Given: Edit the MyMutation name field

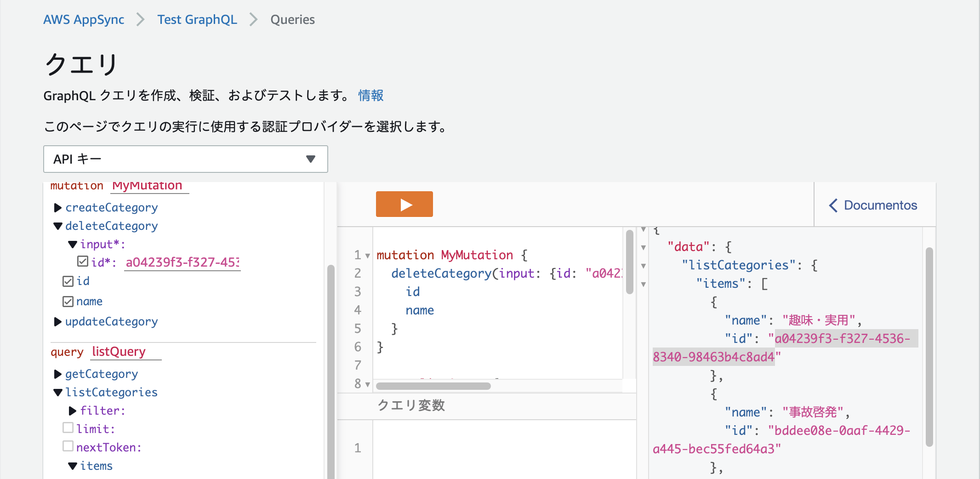Looking at the screenshot, I should pos(150,186).
